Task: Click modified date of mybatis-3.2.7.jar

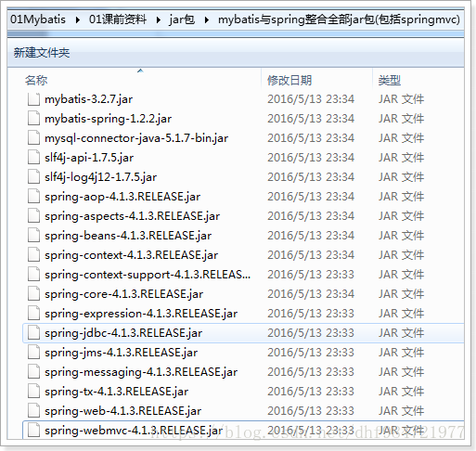Action: coord(311,99)
